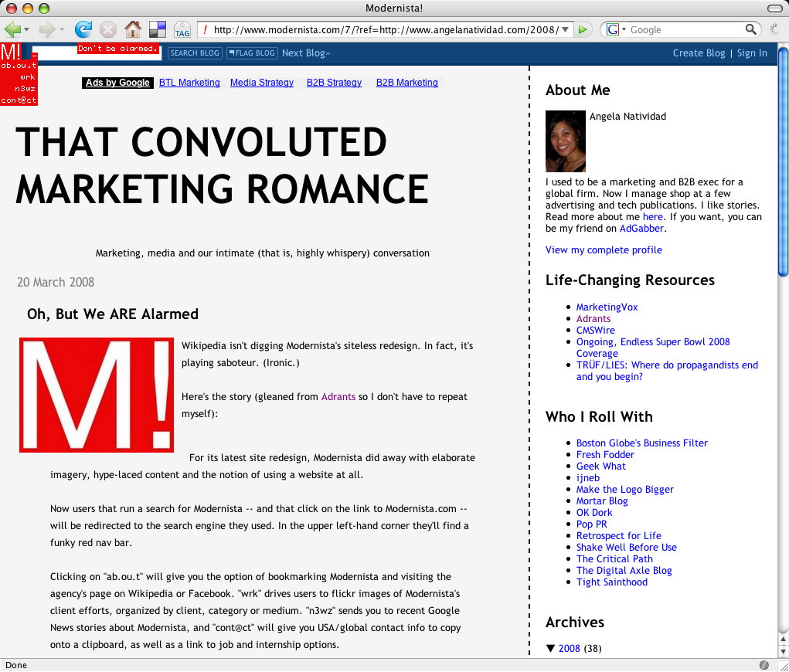Click the 'here' link in About Me
The height and width of the screenshot is (672, 789).
click(653, 217)
